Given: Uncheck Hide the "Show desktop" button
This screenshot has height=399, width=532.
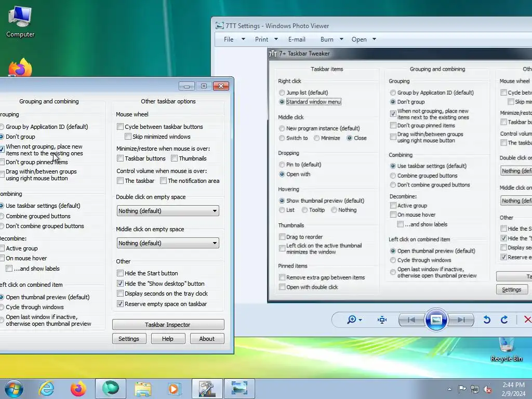Looking at the screenshot, I should point(120,283).
